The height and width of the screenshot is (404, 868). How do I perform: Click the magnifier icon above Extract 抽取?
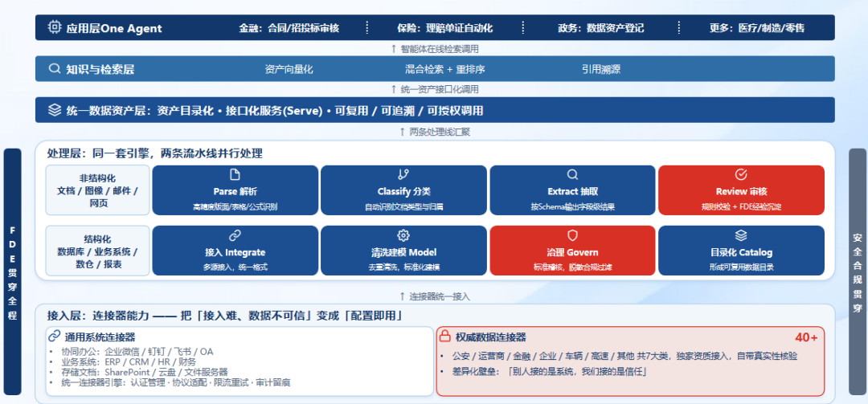[x=572, y=175]
